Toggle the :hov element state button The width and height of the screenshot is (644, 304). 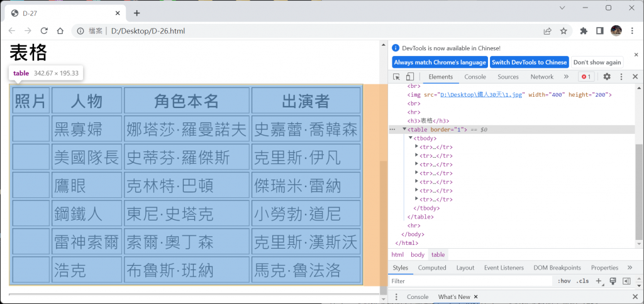tap(564, 281)
